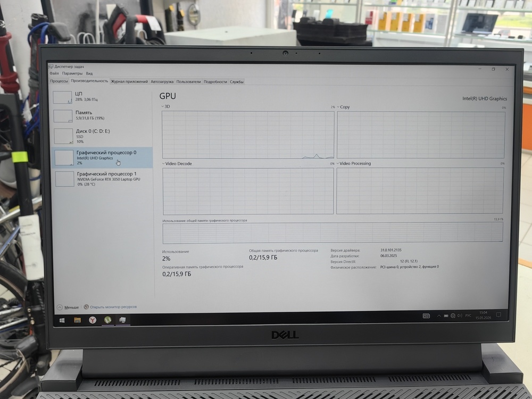
Task: Select Графический процессор 1 NVIDIA item
Action: pyautogui.click(x=104, y=178)
